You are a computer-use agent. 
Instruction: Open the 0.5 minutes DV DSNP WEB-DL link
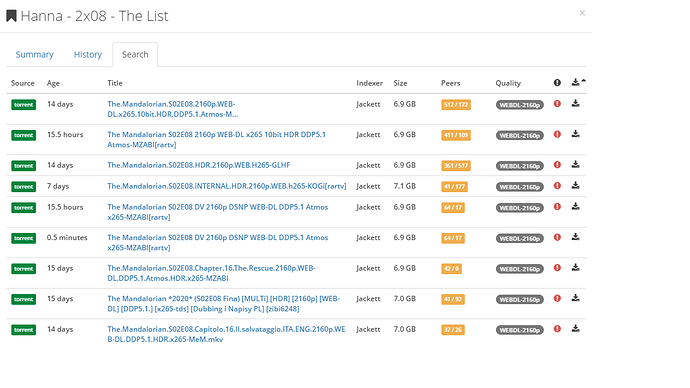[218, 242]
